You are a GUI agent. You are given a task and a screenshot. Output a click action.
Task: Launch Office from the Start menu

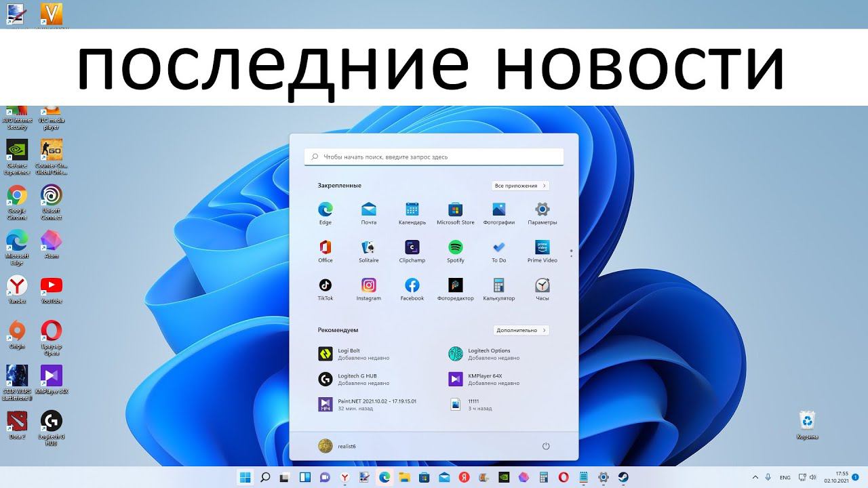coord(325,251)
